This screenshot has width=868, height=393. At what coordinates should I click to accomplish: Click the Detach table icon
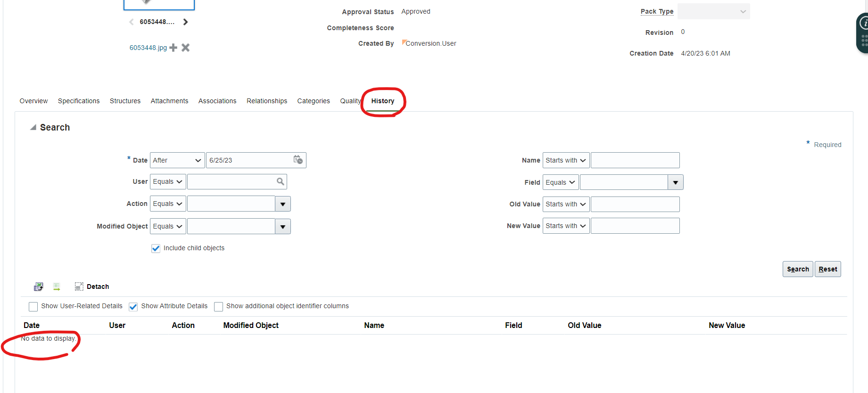point(79,287)
